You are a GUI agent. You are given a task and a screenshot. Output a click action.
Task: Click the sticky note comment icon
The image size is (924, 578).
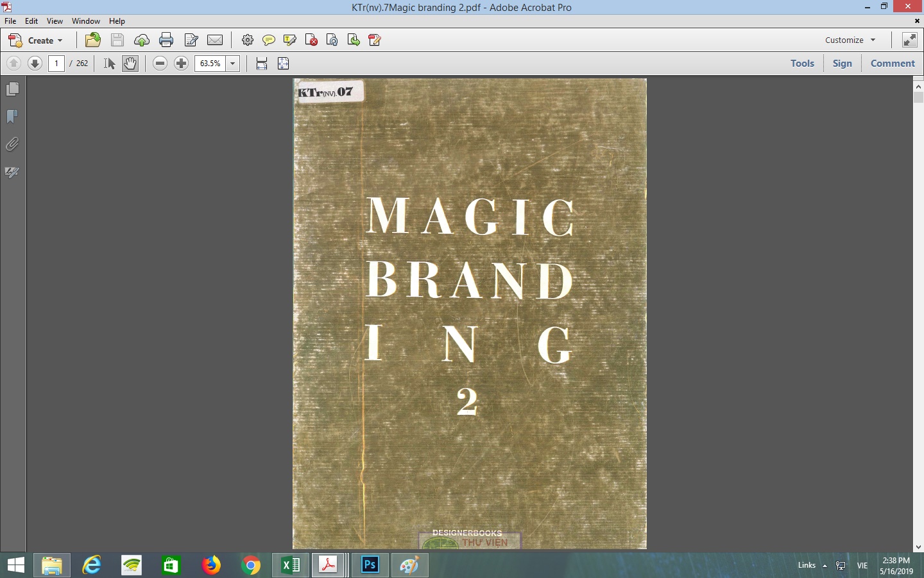[x=269, y=40]
